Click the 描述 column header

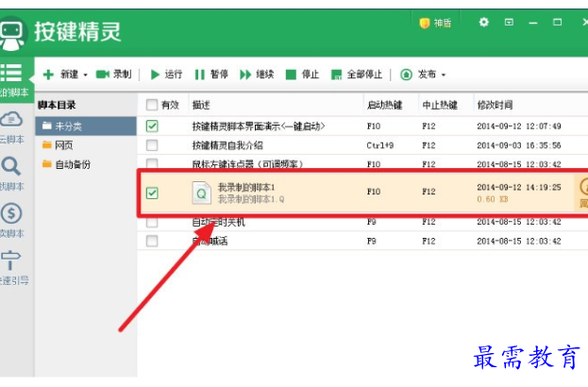pos(201,105)
